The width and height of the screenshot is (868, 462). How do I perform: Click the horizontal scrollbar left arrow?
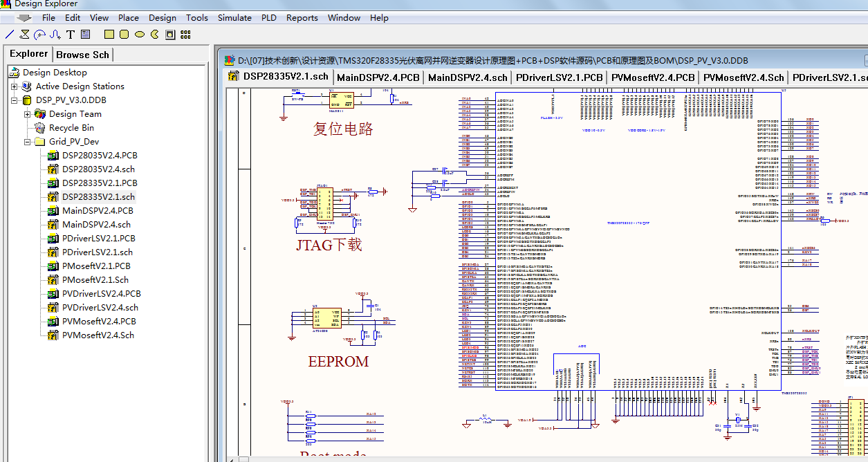tap(232, 459)
